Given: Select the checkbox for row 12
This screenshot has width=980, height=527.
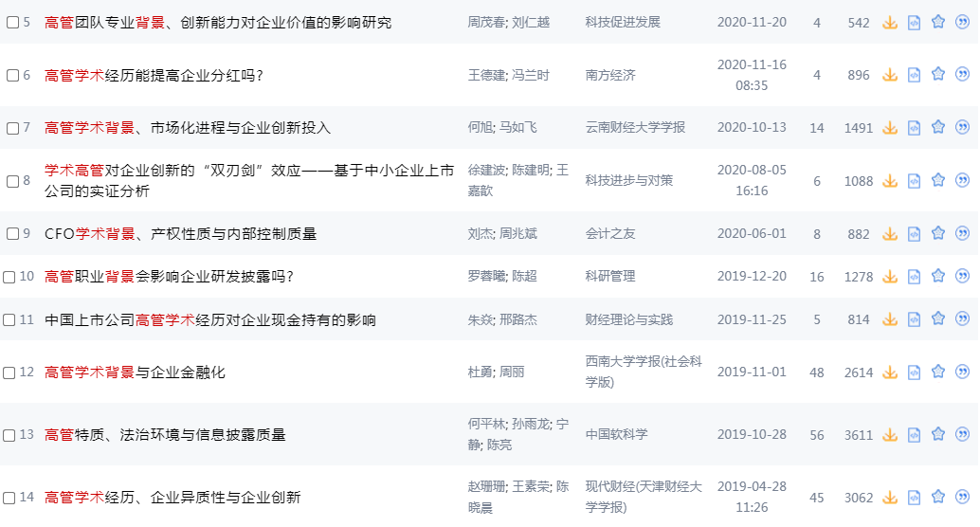Looking at the screenshot, I should (9, 373).
